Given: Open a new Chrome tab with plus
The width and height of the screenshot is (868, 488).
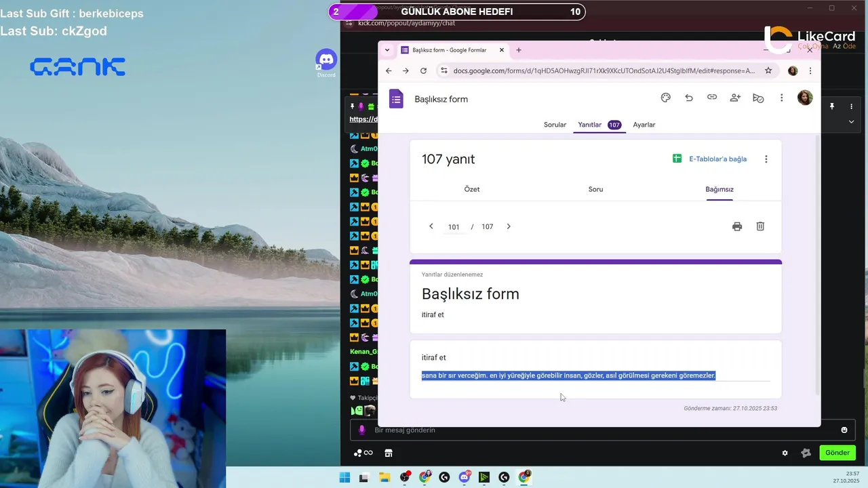Looking at the screenshot, I should [519, 50].
